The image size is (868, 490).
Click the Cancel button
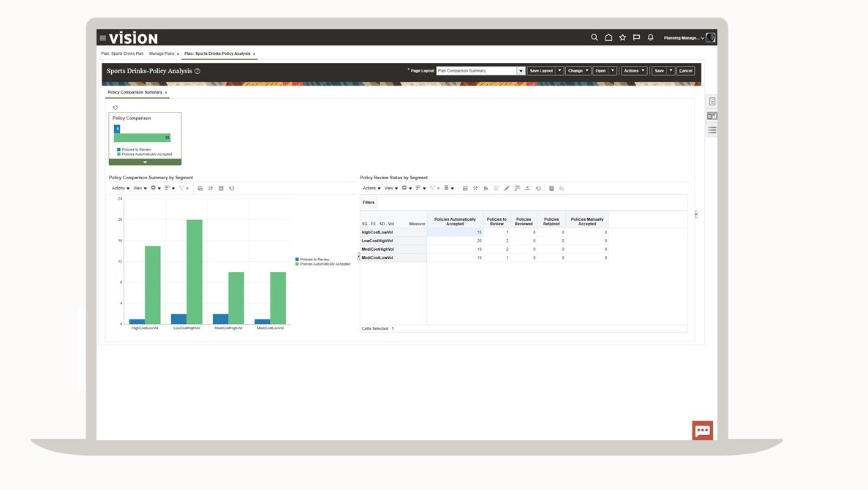pyautogui.click(x=685, y=70)
